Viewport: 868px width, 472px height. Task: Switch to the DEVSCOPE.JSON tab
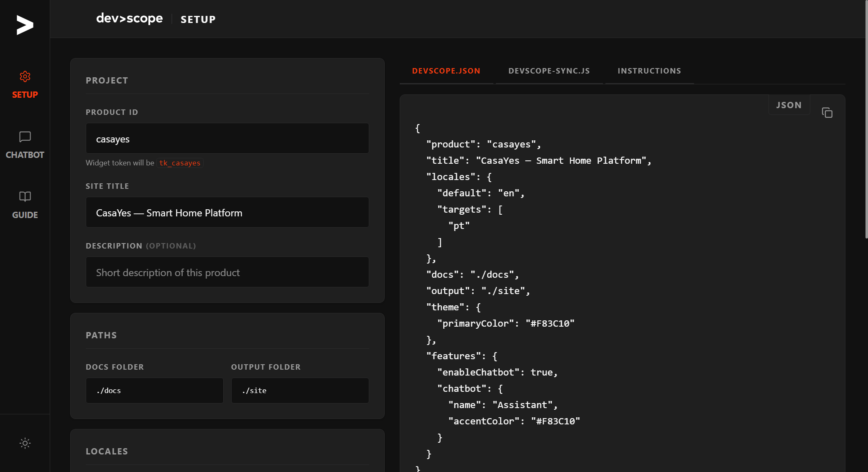446,71
